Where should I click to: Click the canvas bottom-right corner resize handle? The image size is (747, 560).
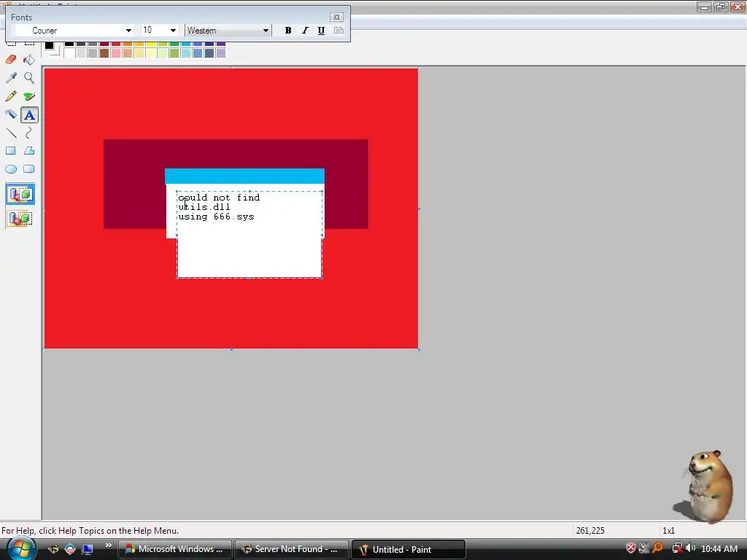coord(419,349)
